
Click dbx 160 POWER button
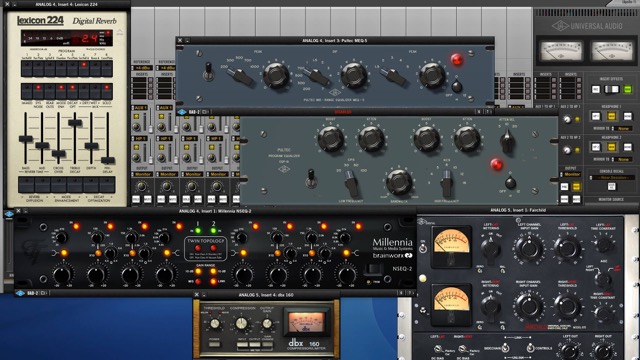click(213, 344)
